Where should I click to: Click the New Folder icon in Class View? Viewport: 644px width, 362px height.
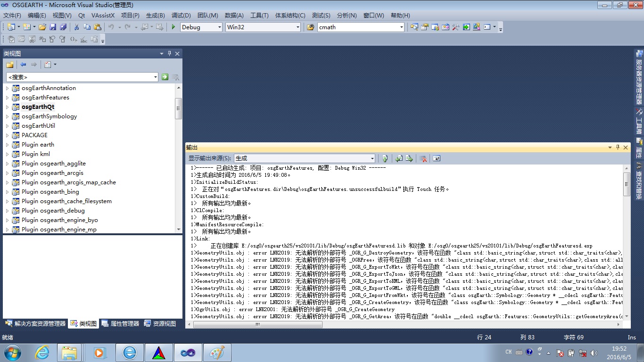(9, 65)
